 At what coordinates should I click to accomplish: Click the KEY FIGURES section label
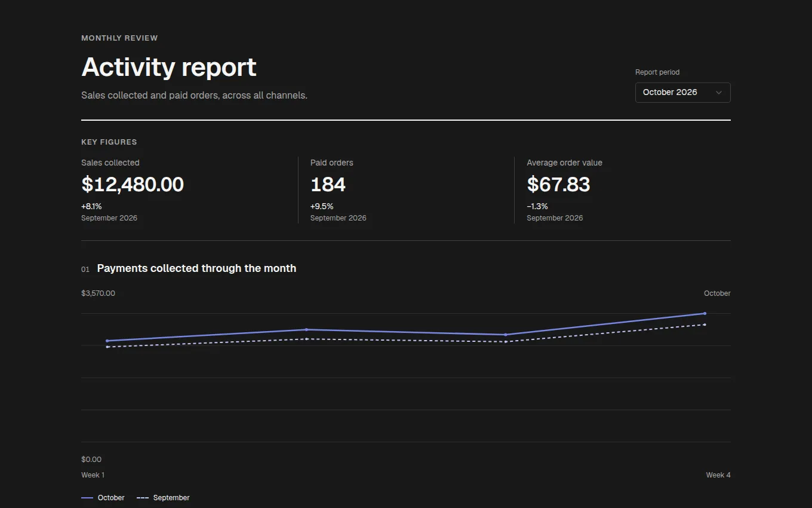click(x=109, y=142)
